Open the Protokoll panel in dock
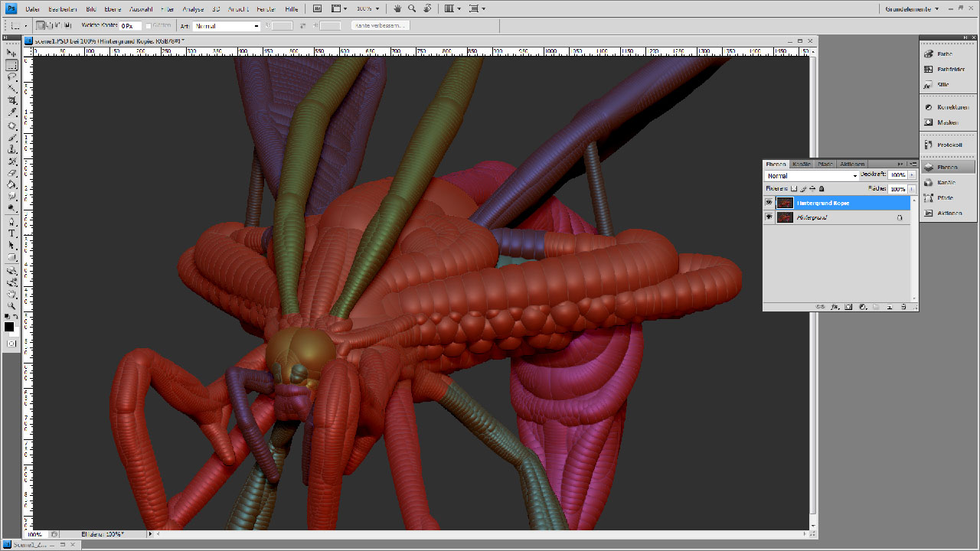 click(x=949, y=145)
